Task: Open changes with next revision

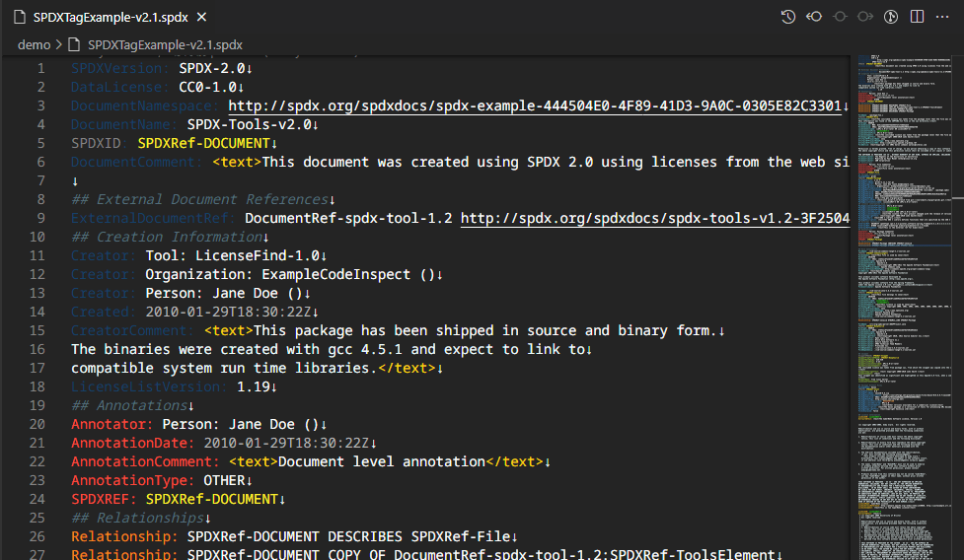Action: (865, 17)
